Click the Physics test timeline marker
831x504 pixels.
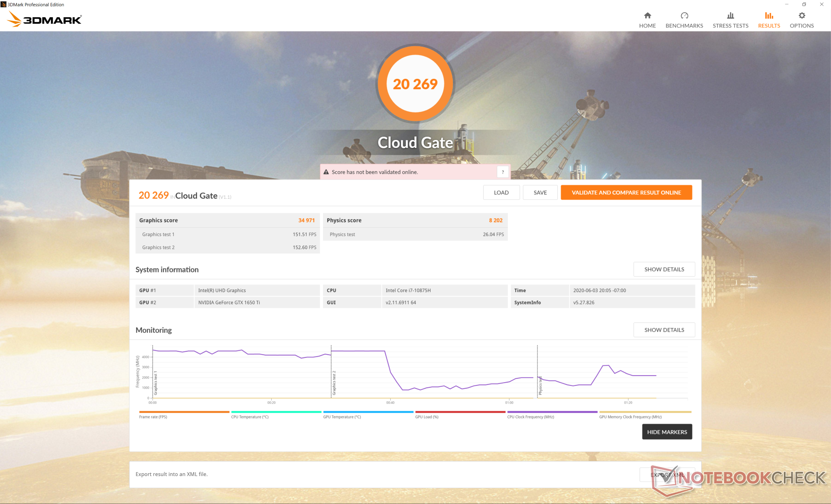click(x=540, y=385)
